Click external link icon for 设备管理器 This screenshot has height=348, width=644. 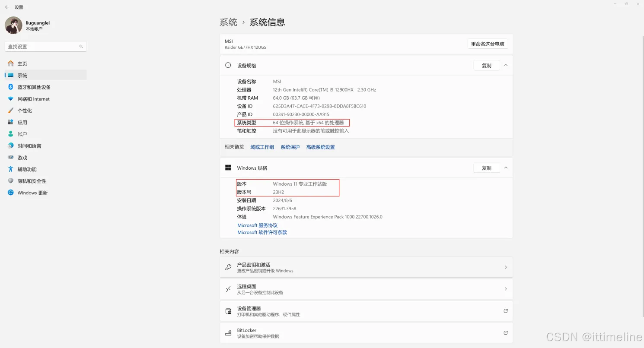click(506, 311)
